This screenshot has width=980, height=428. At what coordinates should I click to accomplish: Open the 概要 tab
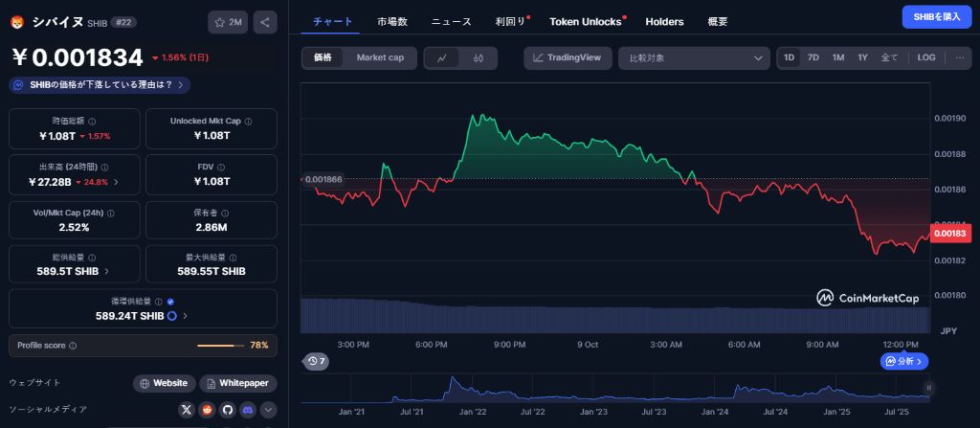(718, 21)
